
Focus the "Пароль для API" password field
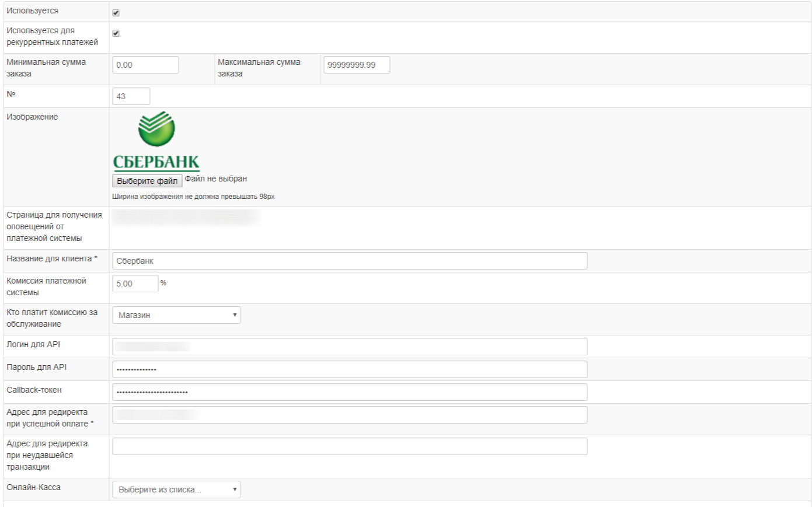[349, 369]
